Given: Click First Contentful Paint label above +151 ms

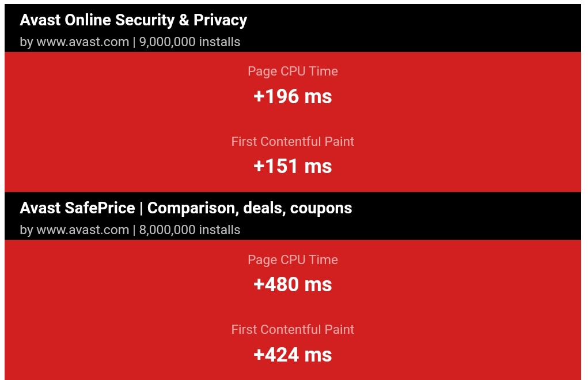Looking at the screenshot, I should click(293, 141).
